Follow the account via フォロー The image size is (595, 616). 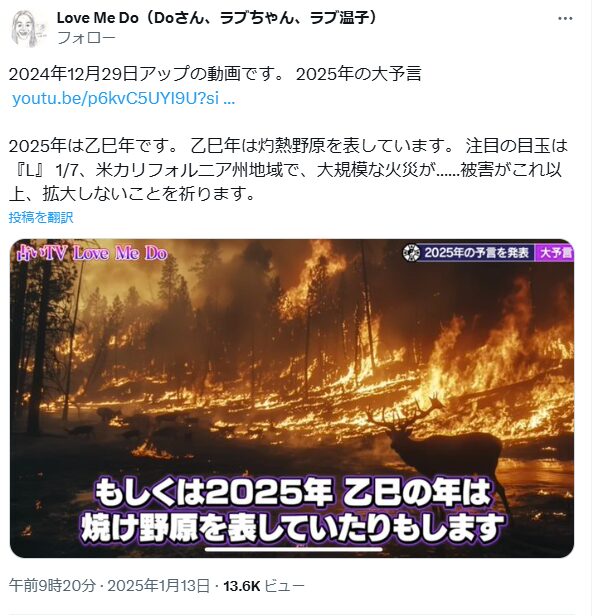tap(86, 38)
